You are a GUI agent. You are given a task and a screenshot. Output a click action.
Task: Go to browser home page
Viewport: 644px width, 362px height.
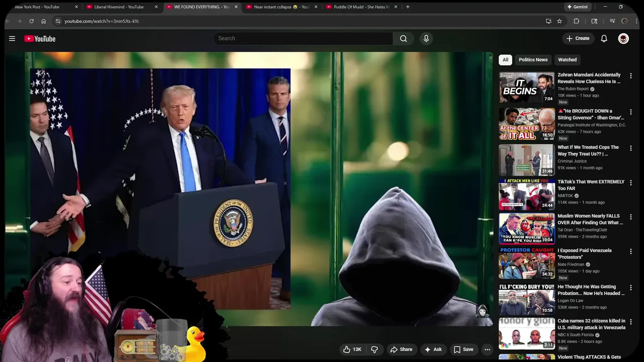[44, 21]
